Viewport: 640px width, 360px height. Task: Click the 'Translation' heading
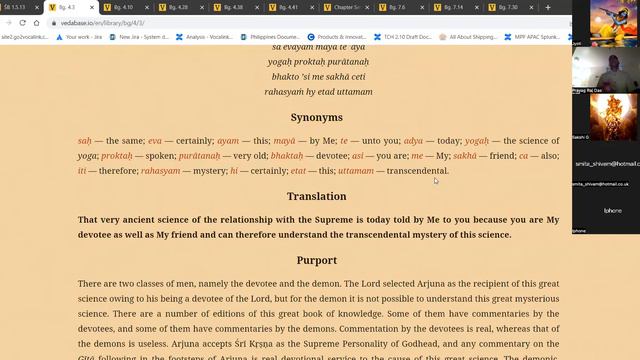pyautogui.click(x=317, y=196)
